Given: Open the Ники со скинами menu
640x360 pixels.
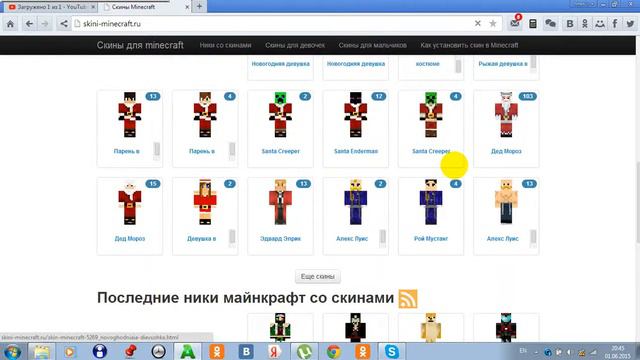Looking at the screenshot, I should pyautogui.click(x=225, y=45).
